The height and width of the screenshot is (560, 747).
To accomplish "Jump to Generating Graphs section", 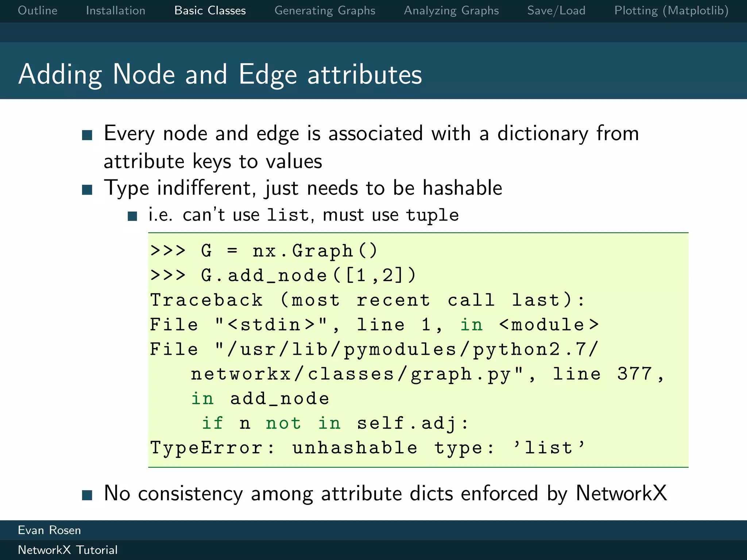I will (325, 11).
